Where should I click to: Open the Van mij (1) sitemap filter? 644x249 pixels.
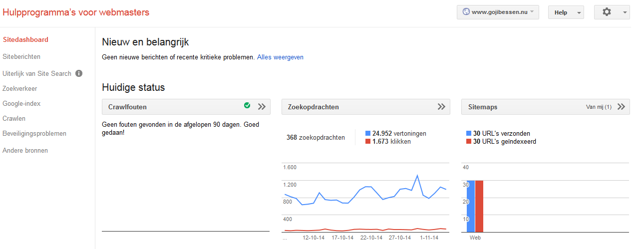[599, 107]
